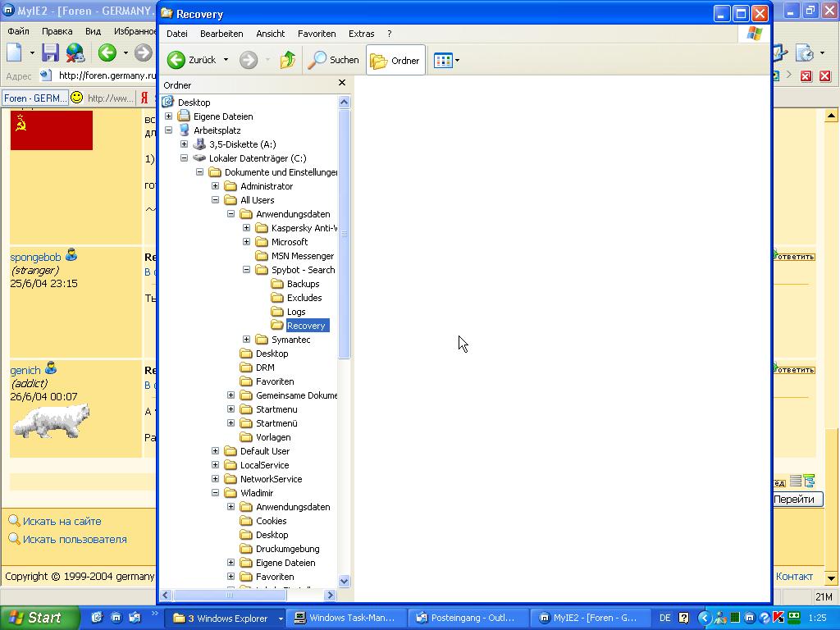Image resolution: width=840 pixels, height=630 pixels.
Task: Collapse the Lokaler Datenträger (C:) node
Action: (184, 158)
